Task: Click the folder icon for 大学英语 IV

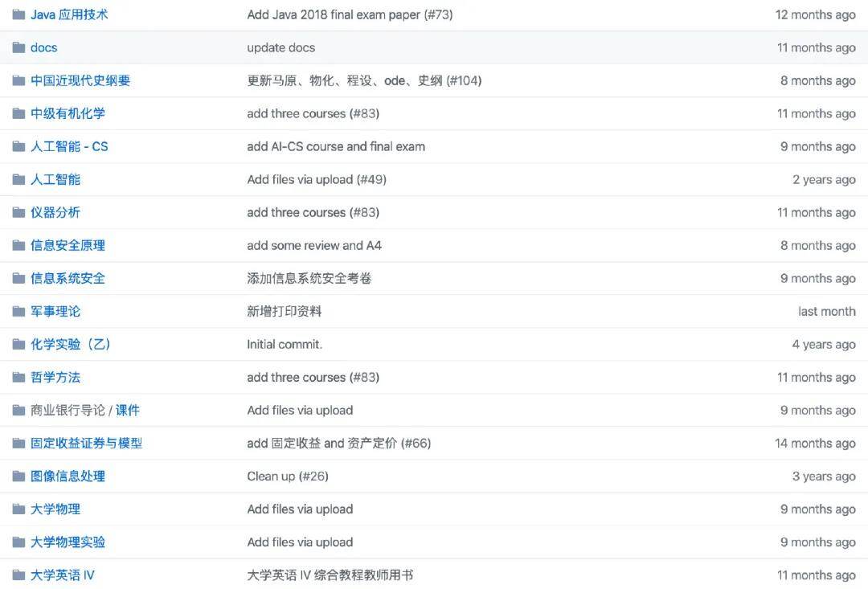Action: coord(18,575)
